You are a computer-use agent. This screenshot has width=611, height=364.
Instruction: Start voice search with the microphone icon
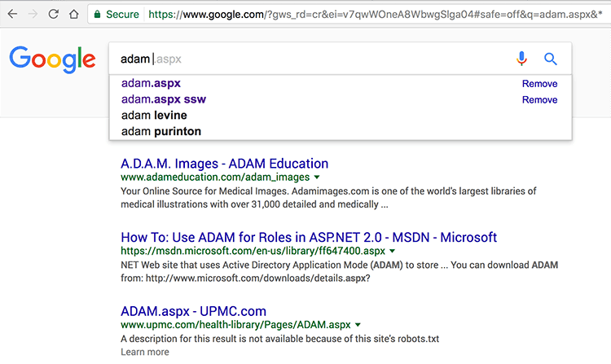pos(522,59)
